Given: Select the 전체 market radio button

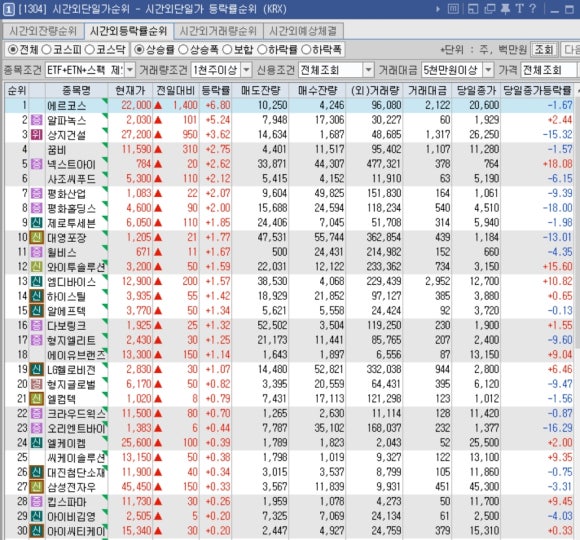Looking at the screenshot, I should tap(13, 50).
